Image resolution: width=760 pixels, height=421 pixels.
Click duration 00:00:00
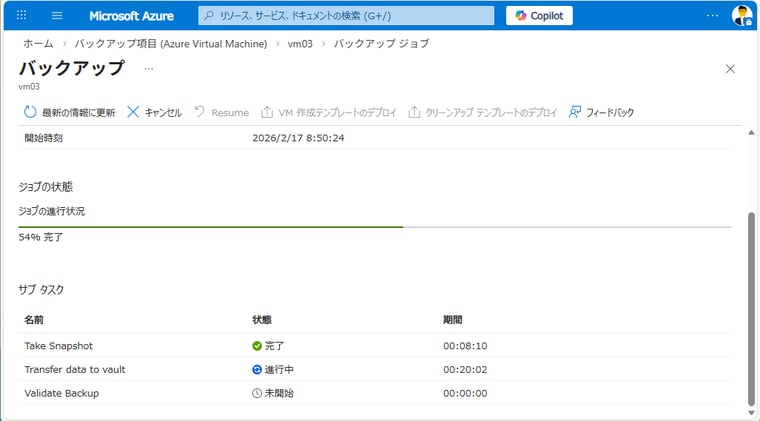tap(465, 393)
